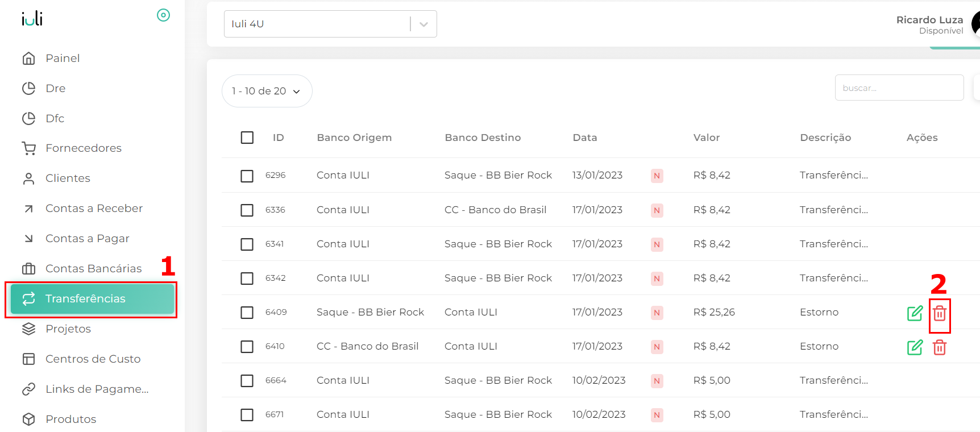Viewport: 980px width, 432px height.
Task: Toggle the select-all checkbox in table header
Action: click(247, 138)
